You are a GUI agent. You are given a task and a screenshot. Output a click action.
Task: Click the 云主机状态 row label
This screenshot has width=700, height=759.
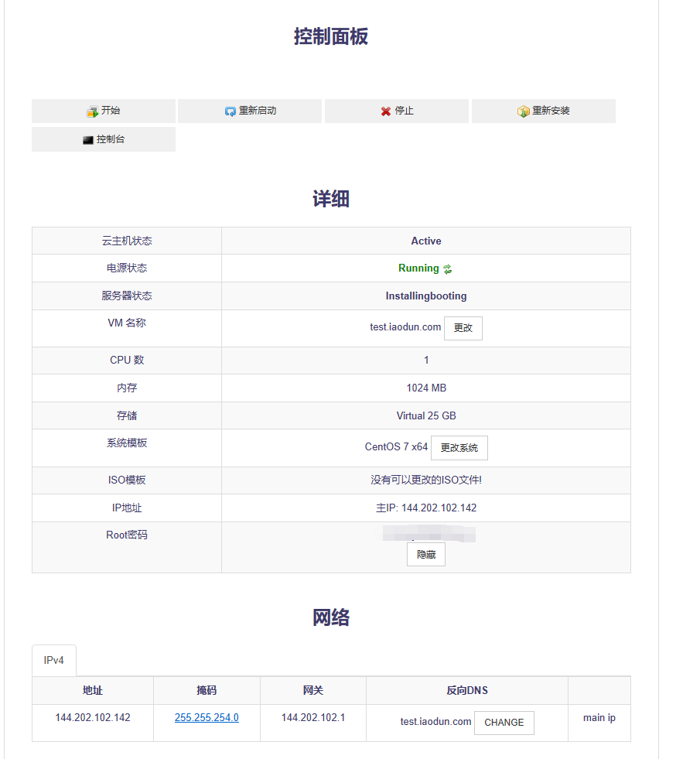point(127,241)
